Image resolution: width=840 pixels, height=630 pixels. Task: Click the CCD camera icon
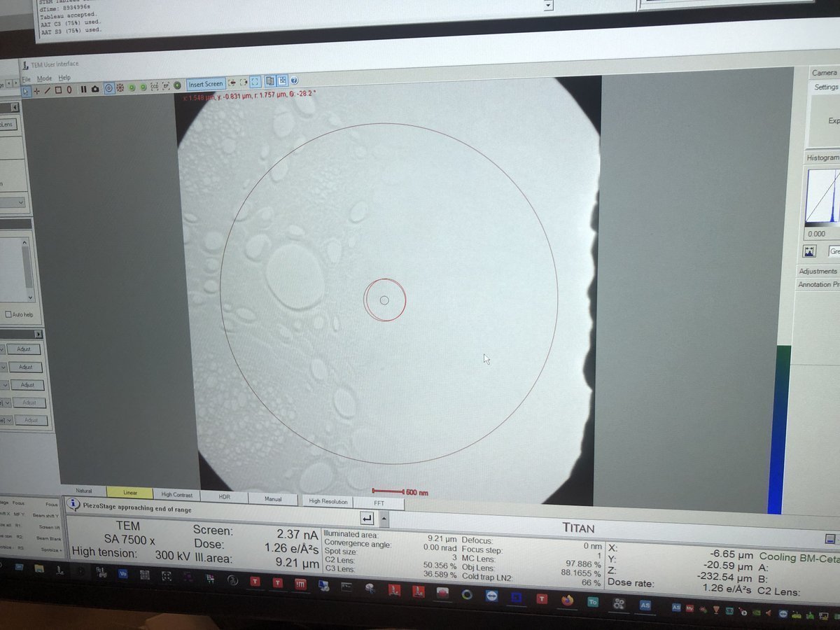click(x=153, y=87)
